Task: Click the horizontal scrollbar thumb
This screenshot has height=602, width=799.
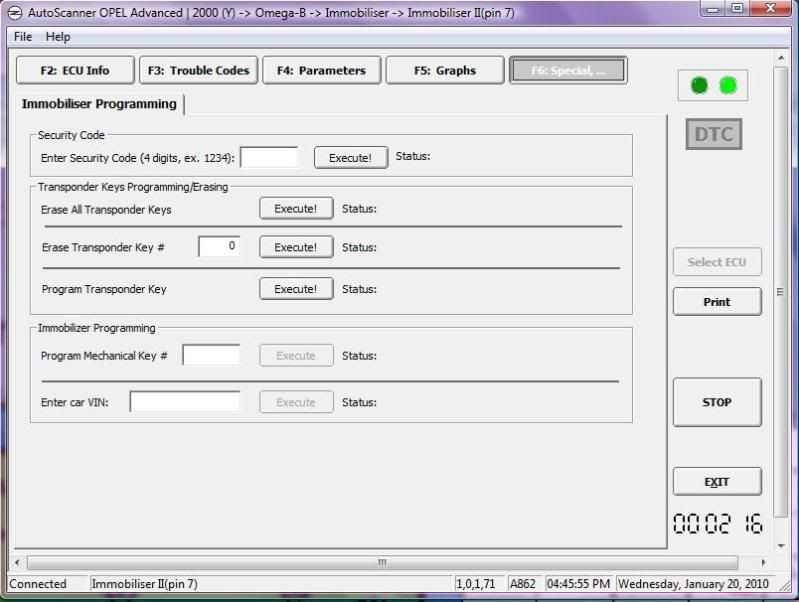Action: [382, 562]
